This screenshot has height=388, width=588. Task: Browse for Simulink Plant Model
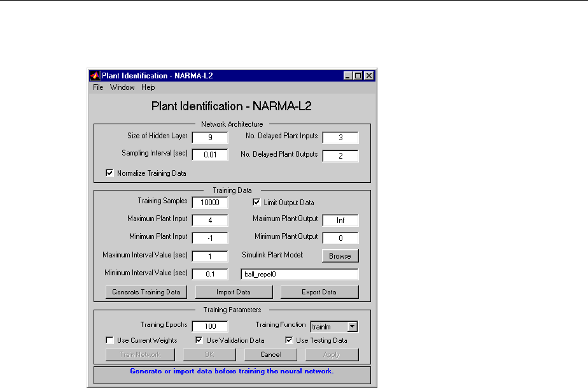[340, 255]
